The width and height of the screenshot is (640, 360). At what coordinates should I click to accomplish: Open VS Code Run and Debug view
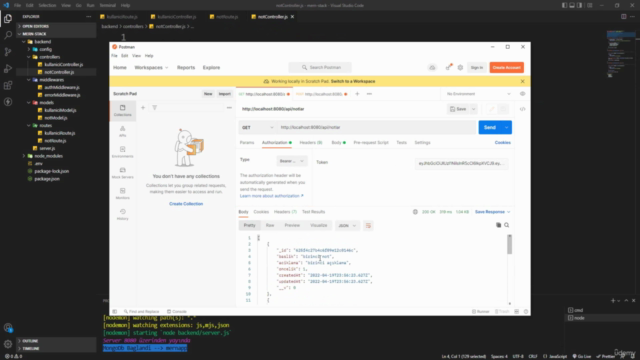click(x=8, y=69)
